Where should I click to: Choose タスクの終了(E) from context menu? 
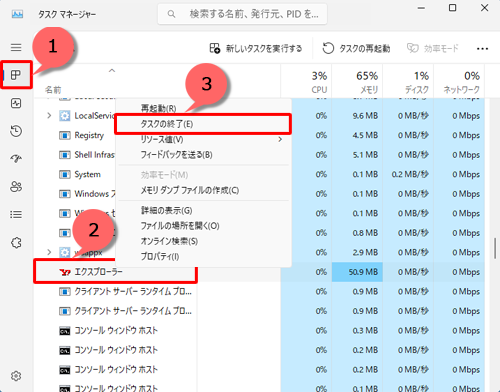203,124
